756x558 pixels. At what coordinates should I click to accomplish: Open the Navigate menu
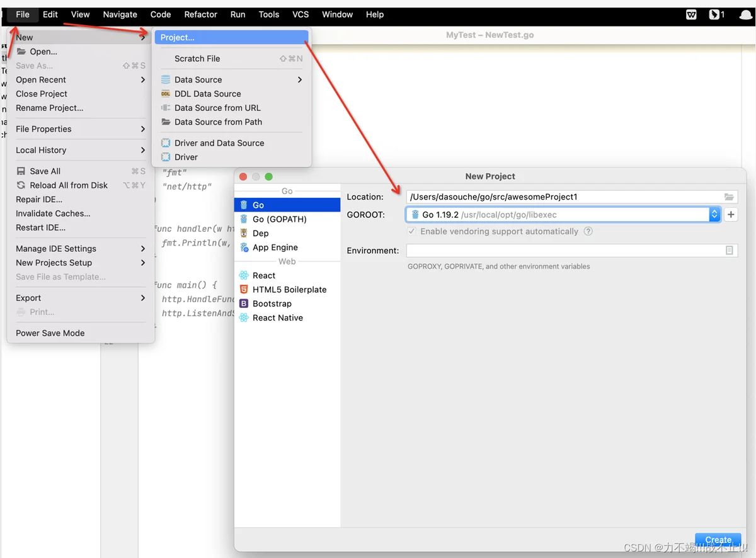click(120, 14)
